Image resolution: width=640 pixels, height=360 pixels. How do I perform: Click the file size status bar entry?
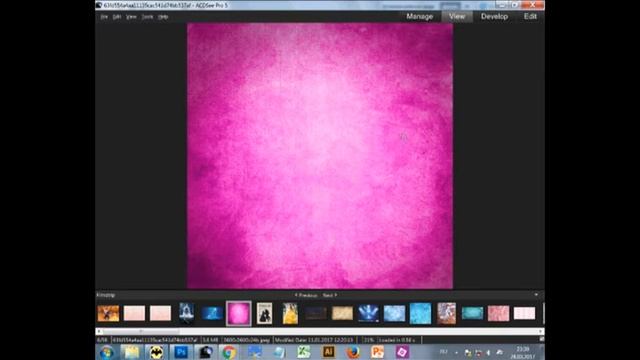click(x=211, y=340)
